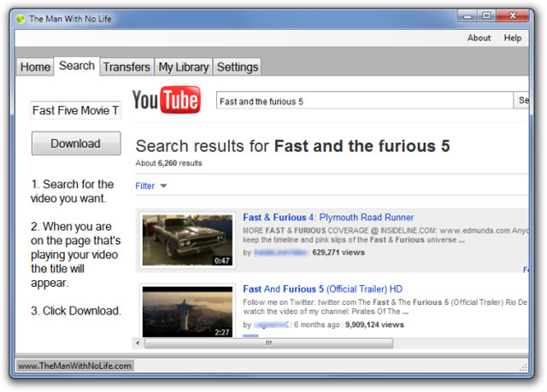Click the '1. Search for the video you want.' text
The image size is (547, 392).
72,191
